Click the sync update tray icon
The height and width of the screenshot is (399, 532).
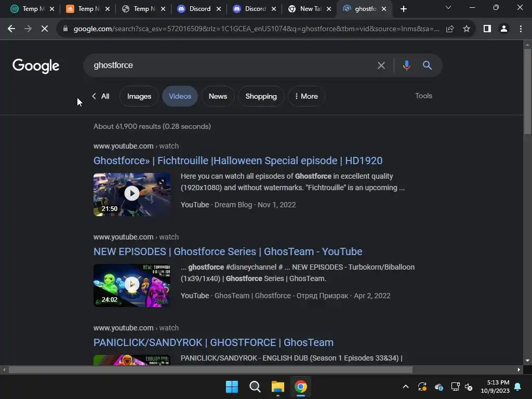tap(422, 387)
